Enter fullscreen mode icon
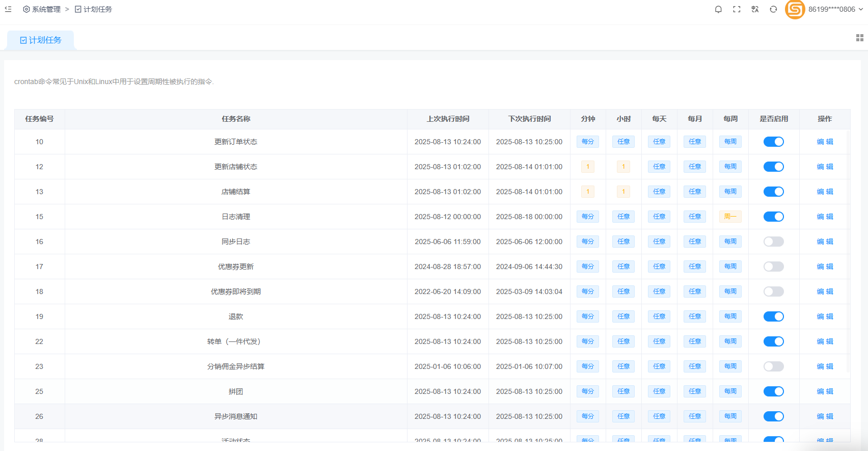The height and width of the screenshot is (451, 868). pyautogui.click(x=737, y=9)
